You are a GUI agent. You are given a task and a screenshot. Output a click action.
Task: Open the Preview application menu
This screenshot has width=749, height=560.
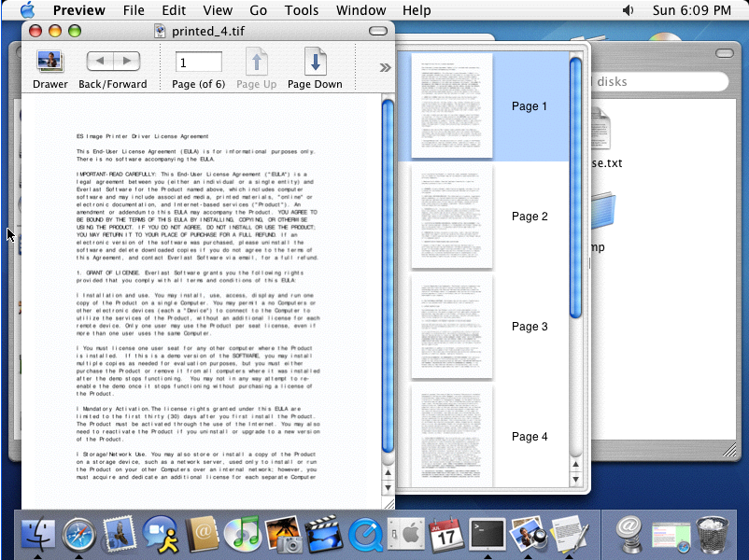coord(78,10)
